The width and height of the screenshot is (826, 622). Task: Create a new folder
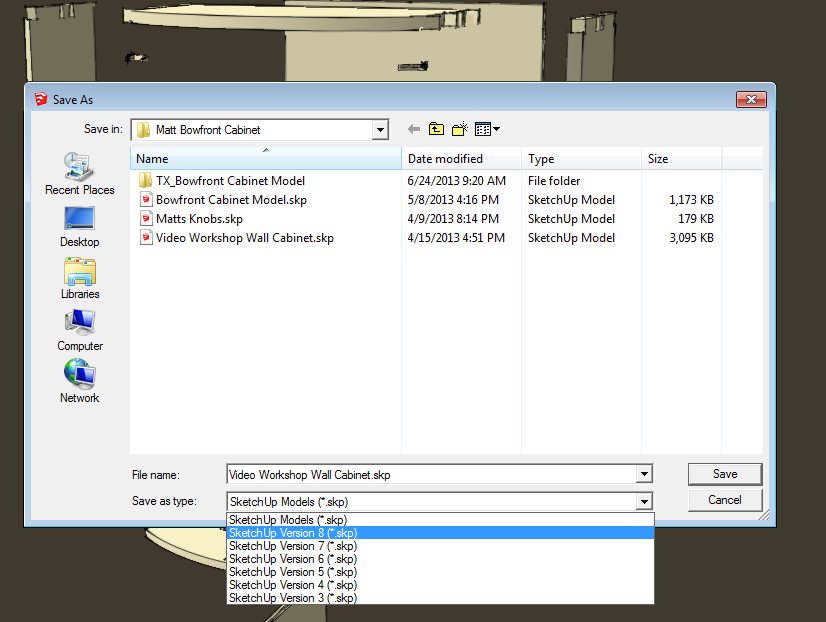click(460, 129)
